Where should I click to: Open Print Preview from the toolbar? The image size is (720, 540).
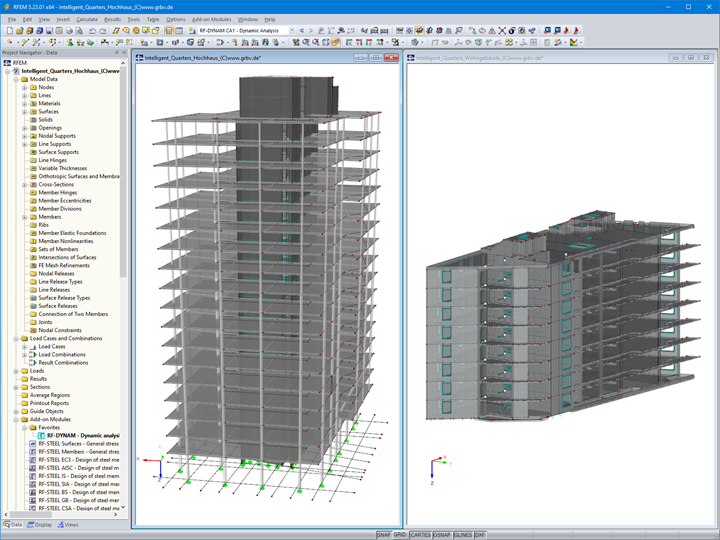pyautogui.click(x=79, y=31)
